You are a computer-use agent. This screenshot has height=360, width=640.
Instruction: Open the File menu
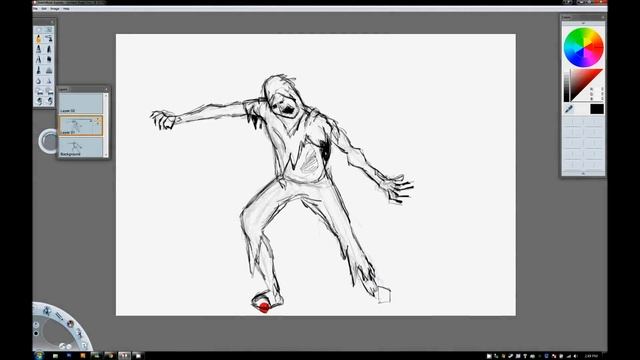click(35, 9)
